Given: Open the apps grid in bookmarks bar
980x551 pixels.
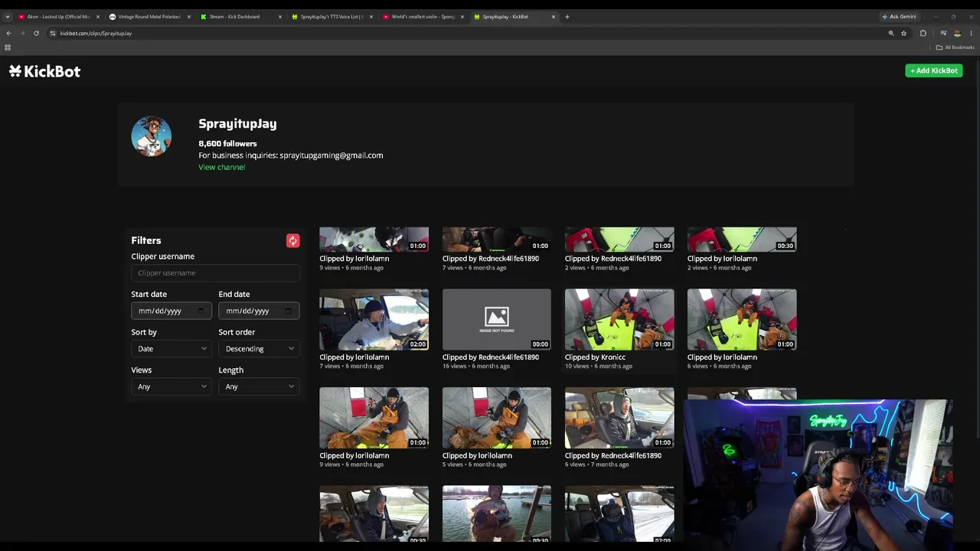Looking at the screenshot, I should [8, 47].
